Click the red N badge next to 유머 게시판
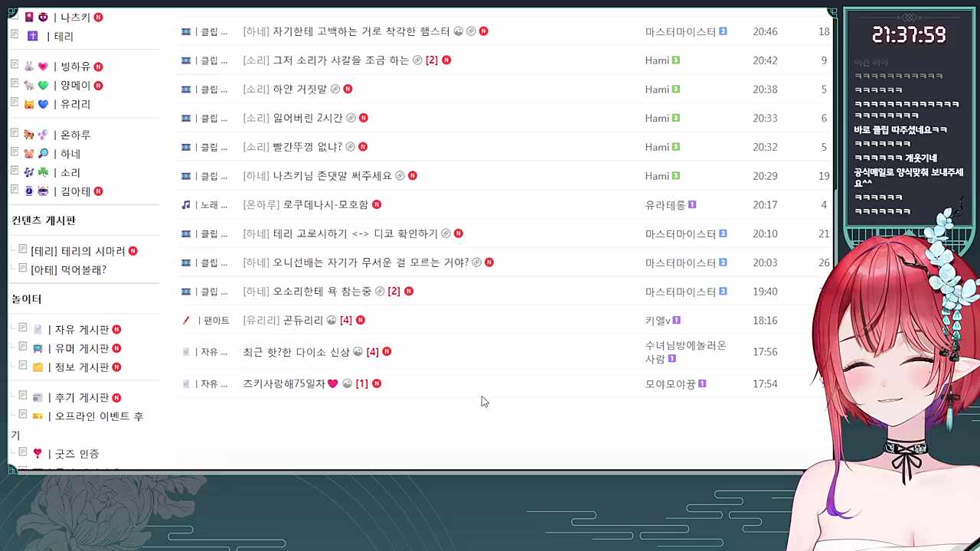The height and width of the screenshot is (551, 980). (x=116, y=349)
